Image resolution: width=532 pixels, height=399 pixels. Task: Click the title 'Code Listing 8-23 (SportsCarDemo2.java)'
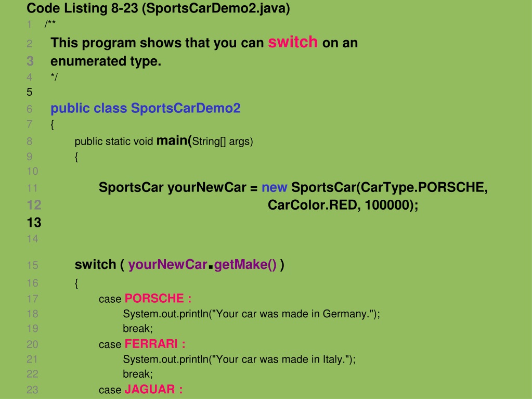point(158,8)
